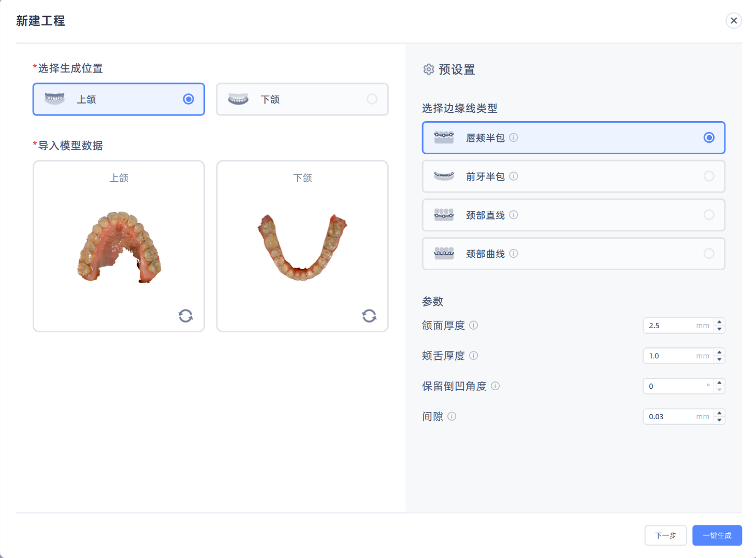Click the 前牙半包 margin type icon
Screen dimensions: 756x558
(x=444, y=176)
